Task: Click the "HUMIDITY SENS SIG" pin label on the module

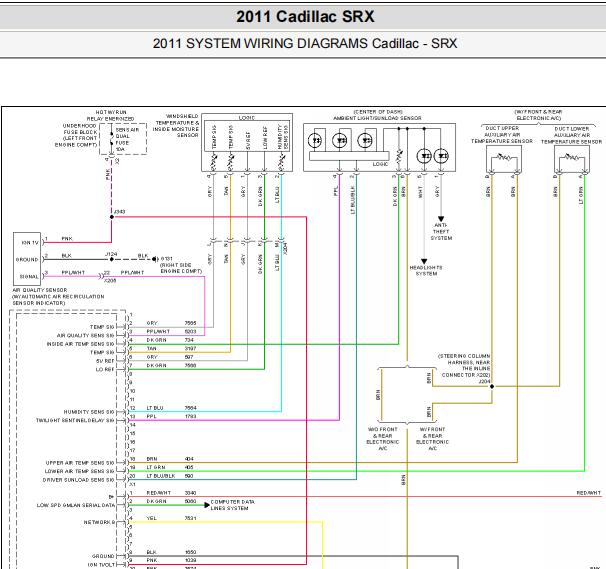Action: [x=89, y=412]
